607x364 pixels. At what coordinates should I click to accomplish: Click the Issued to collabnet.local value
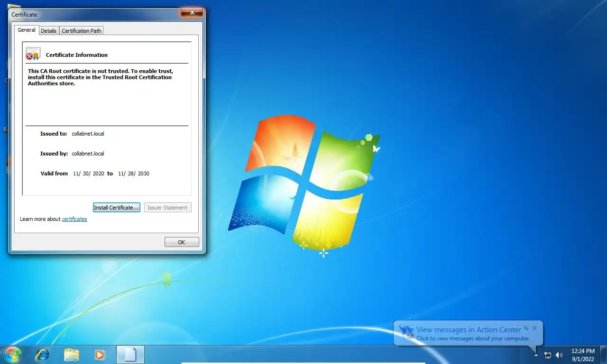pos(88,134)
